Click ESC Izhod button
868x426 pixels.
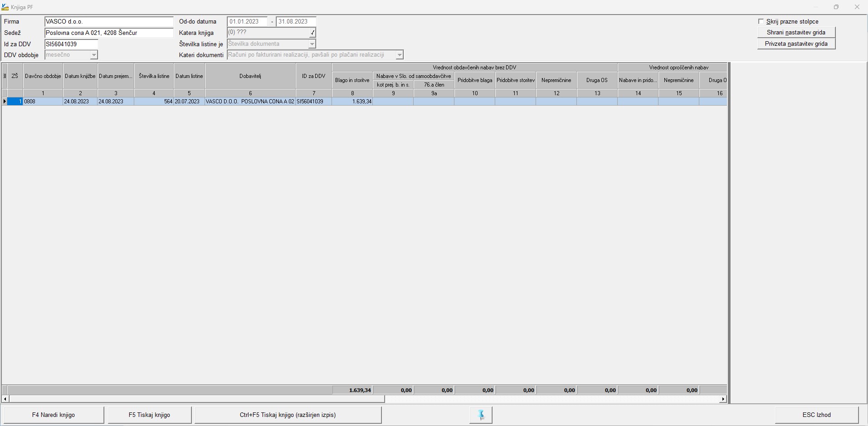[817, 415]
